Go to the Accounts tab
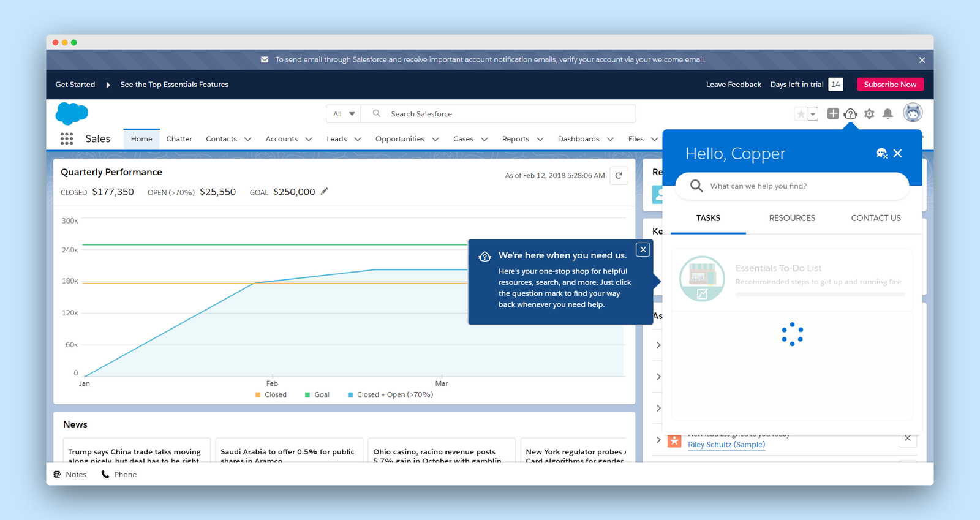The image size is (980, 520). pos(282,139)
